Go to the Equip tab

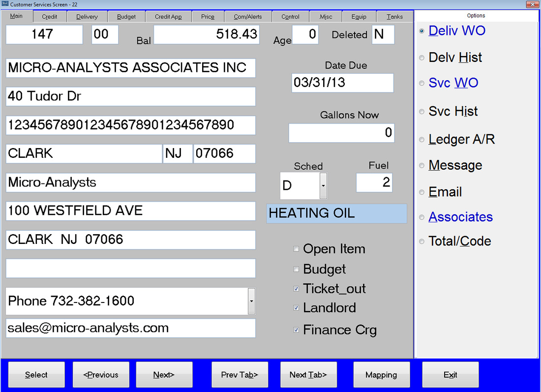pos(359,17)
